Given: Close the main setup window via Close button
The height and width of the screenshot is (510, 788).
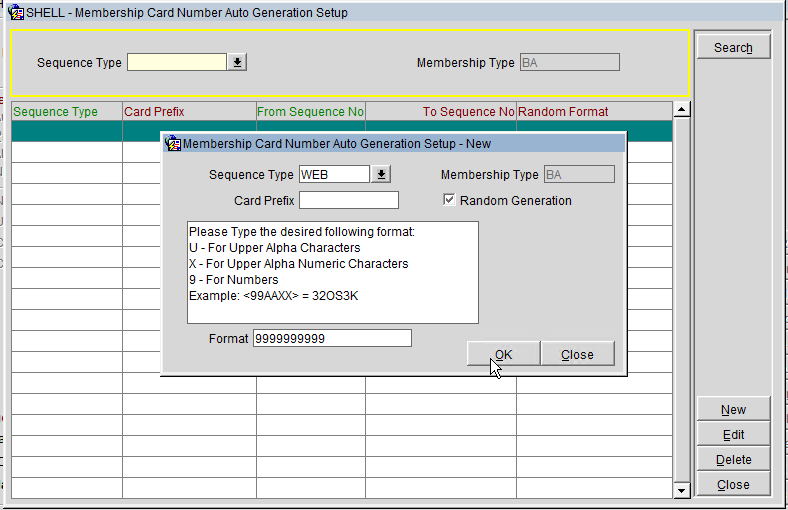Looking at the screenshot, I should 733,485.
